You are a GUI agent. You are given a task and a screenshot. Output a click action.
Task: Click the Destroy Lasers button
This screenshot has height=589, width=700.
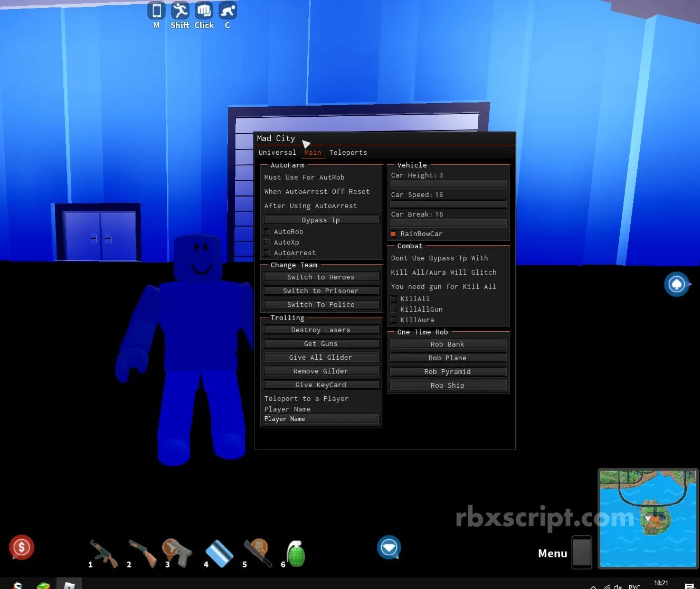click(x=321, y=330)
